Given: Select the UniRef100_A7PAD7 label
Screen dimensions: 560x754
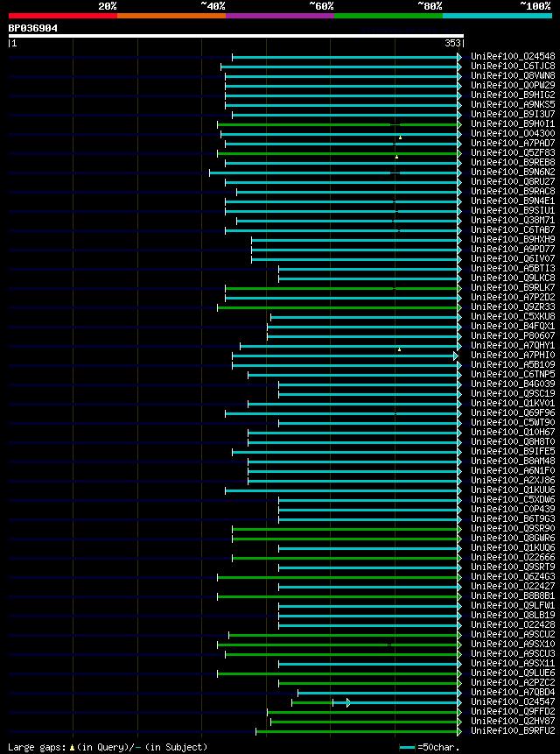Looking at the screenshot, I should [x=513, y=143].
